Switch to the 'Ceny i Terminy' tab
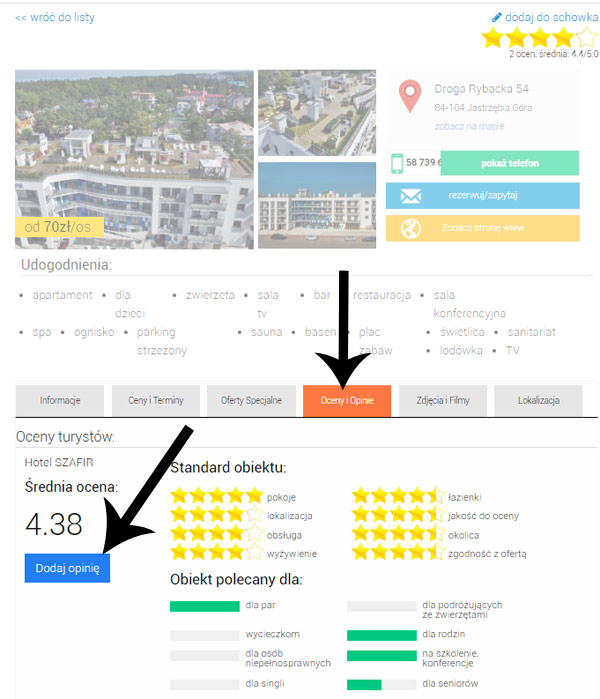This screenshot has height=699, width=600. (x=156, y=400)
